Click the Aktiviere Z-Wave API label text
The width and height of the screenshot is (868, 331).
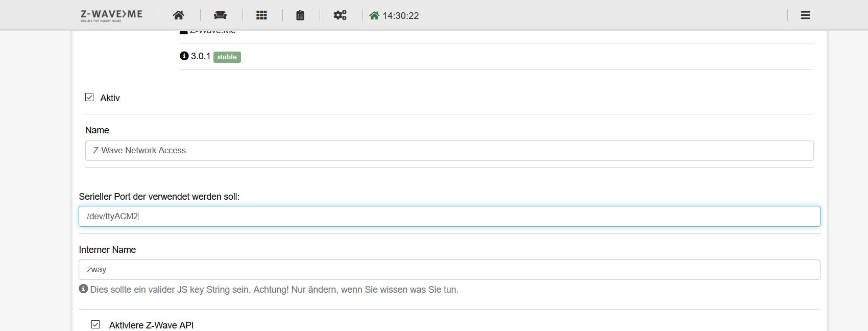tap(151, 325)
